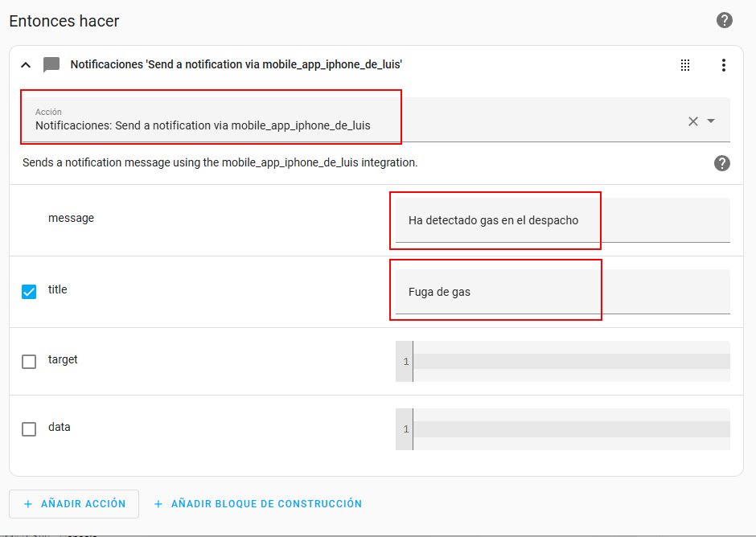Open help for the Entonces hacer section
Screen dimensions: 756x537
pos(725,21)
